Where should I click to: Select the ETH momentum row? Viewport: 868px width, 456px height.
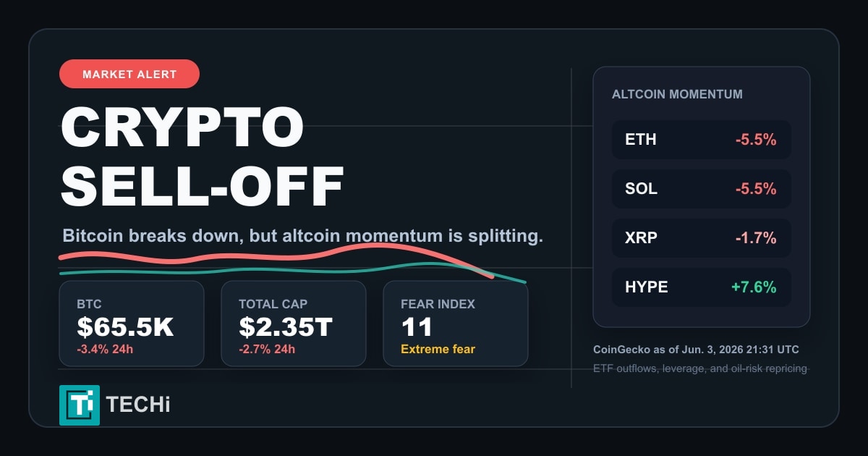click(x=701, y=140)
